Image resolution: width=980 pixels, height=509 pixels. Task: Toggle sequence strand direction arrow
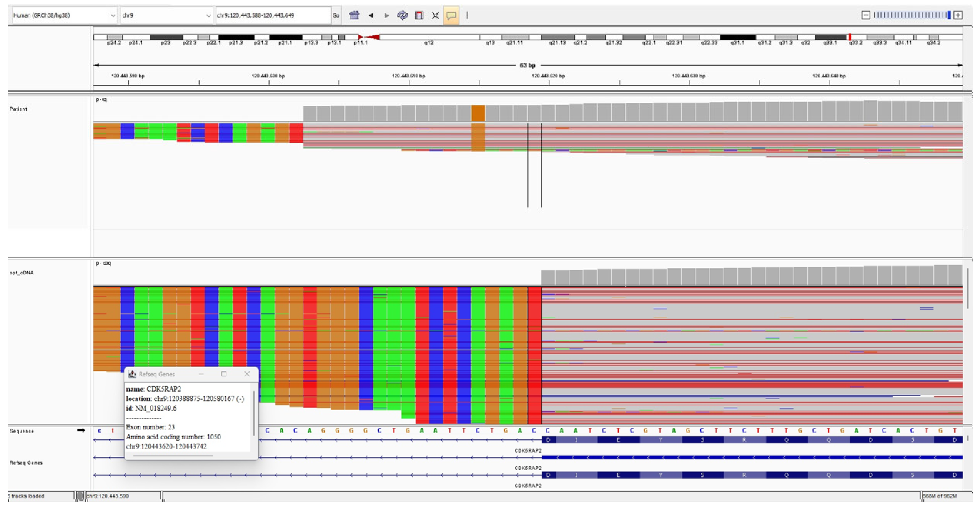(x=81, y=430)
